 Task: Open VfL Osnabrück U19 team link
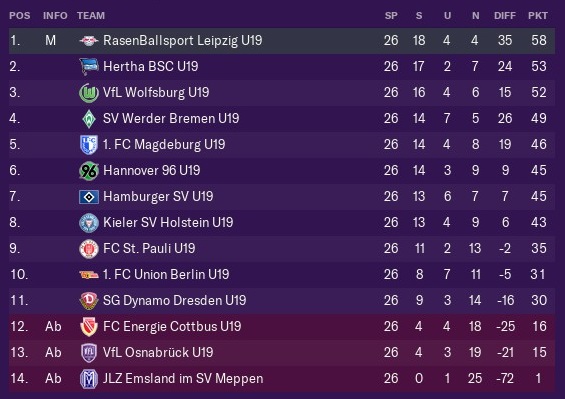coord(158,353)
